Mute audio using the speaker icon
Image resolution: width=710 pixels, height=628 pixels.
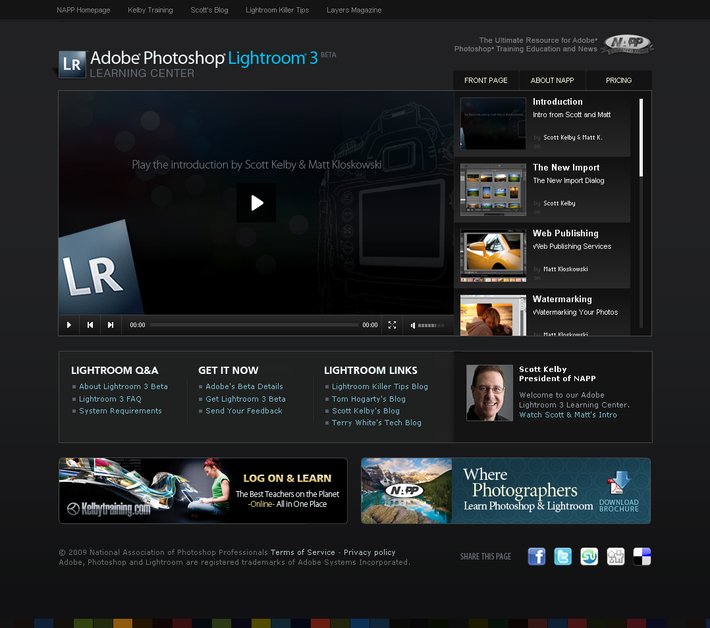point(413,325)
